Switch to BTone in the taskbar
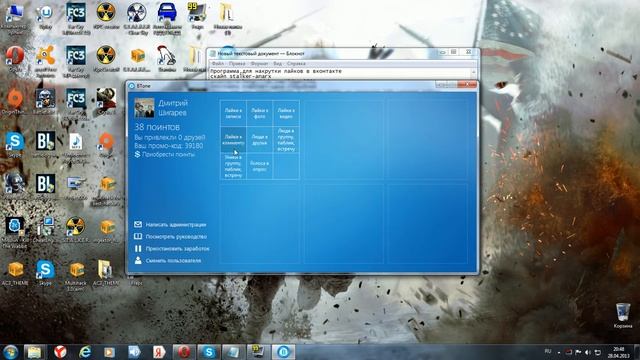This screenshot has height=360, width=640. coord(283,352)
